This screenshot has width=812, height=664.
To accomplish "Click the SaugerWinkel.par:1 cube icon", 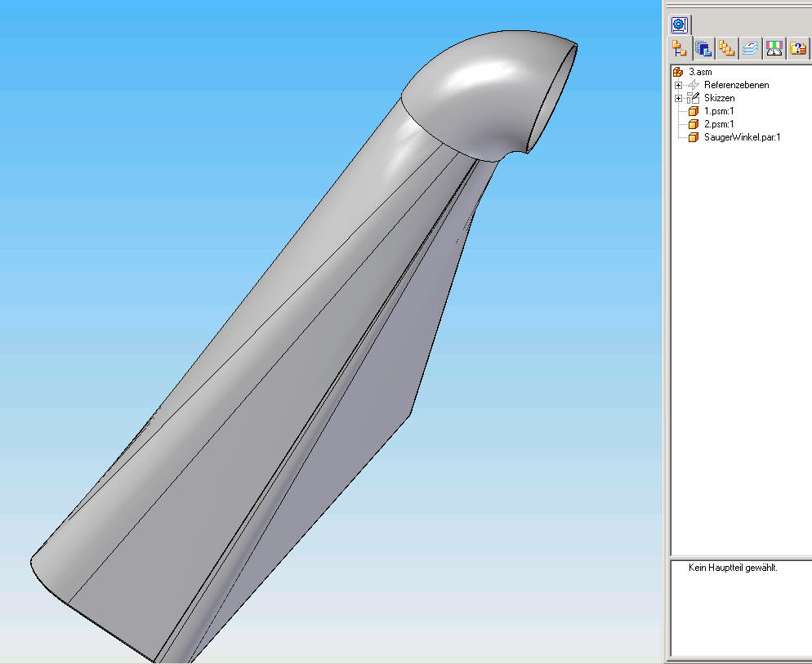I will (694, 137).
